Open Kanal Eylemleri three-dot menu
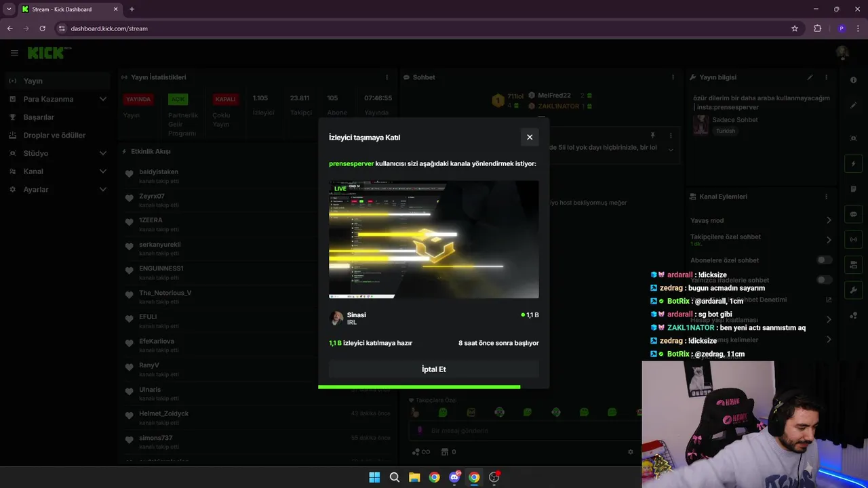The width and height of the screenshot is (868, 488). [x=826, y=197]
